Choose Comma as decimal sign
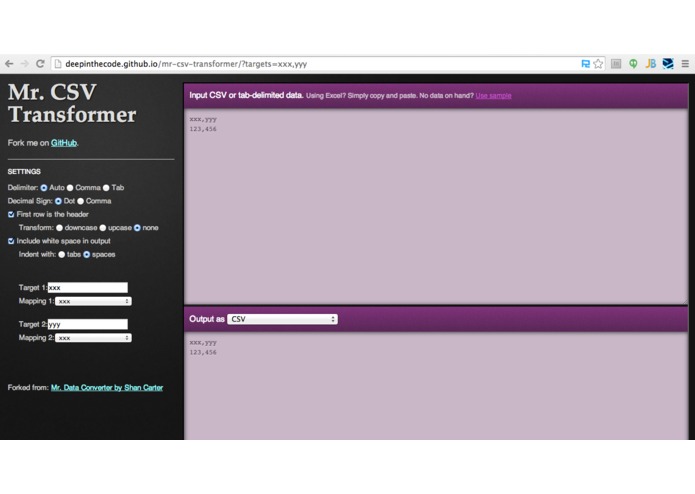The height and width of the screenshot is (494, 695). (81, 201)
